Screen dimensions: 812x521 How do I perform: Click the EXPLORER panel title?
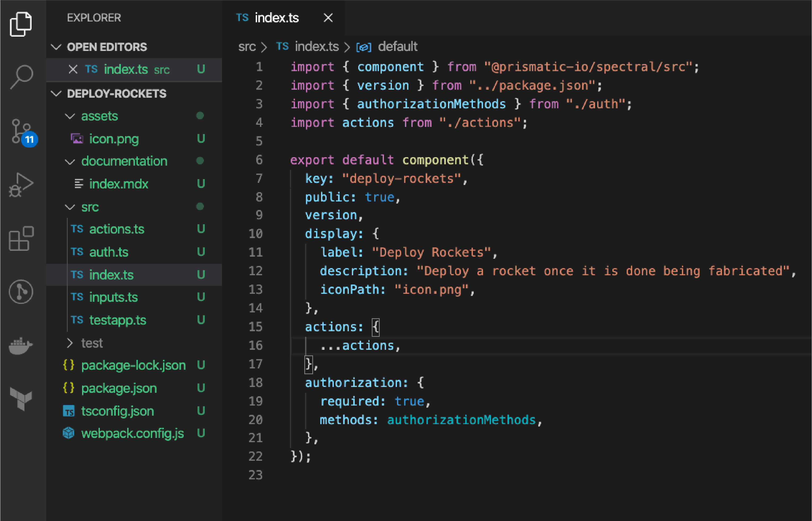coord(94,18)
